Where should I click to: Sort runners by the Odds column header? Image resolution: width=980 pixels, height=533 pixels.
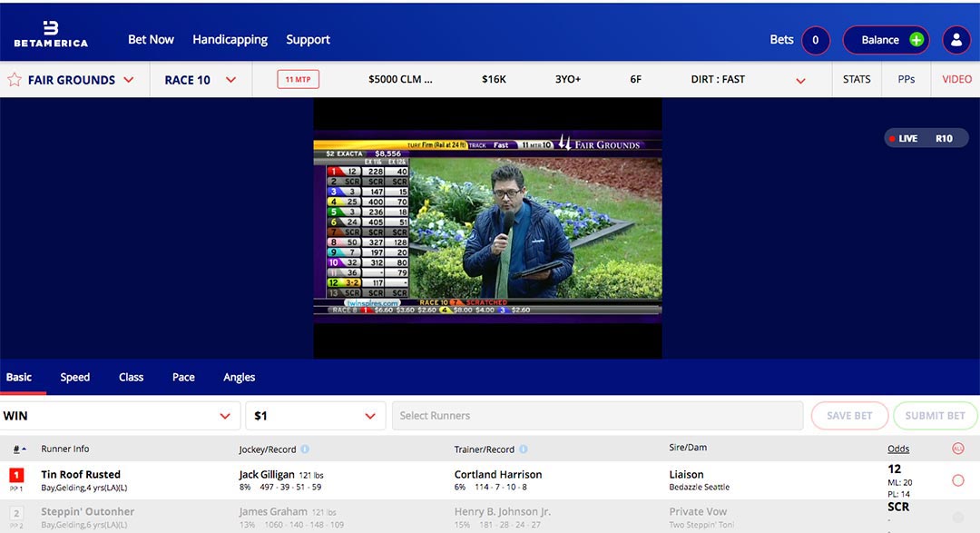pos(897,449)
